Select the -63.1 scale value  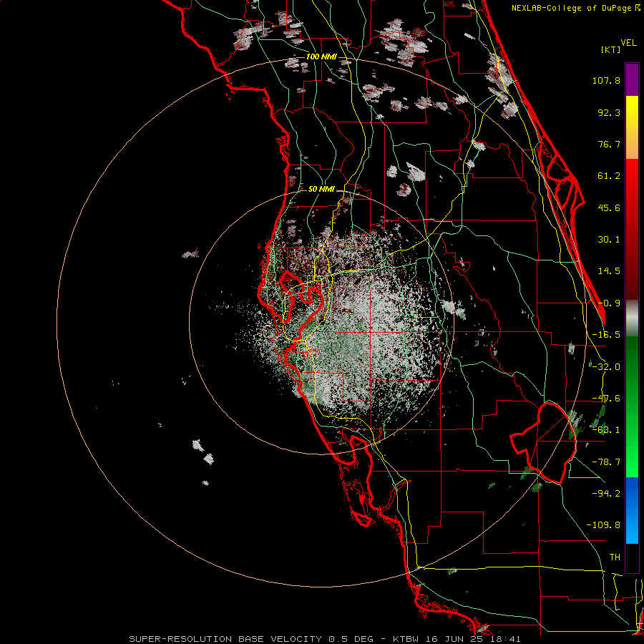click(x=606, y=430)
